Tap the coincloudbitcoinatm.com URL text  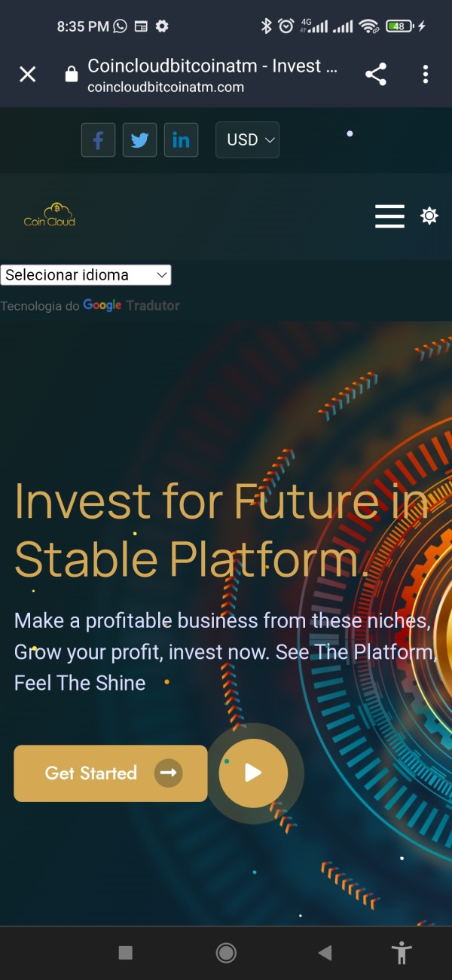pyautogui.click(x=166, y=87)
